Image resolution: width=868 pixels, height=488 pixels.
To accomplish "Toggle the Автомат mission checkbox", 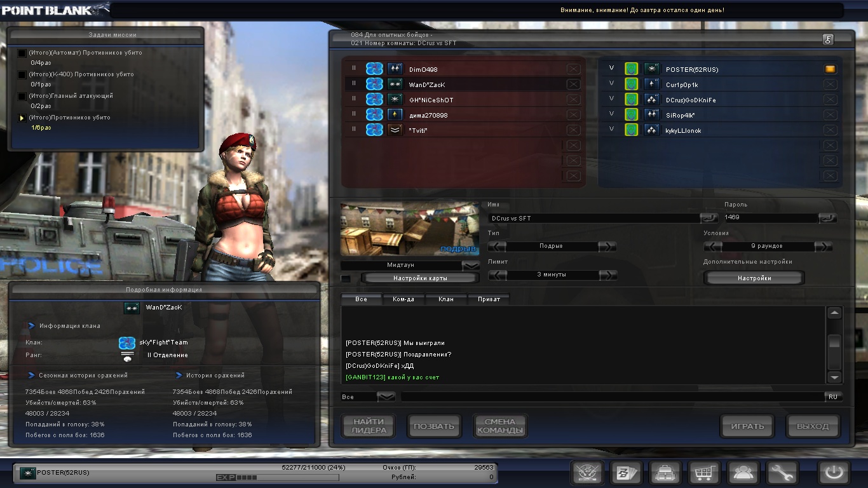I will [22, 53].
